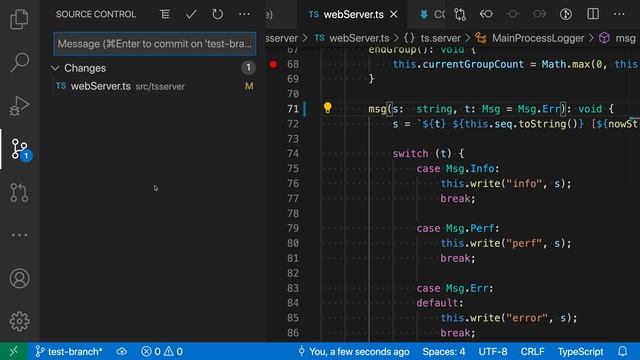
Task: Go back with the navigate-back icon
Action: (x=486, y=14)
